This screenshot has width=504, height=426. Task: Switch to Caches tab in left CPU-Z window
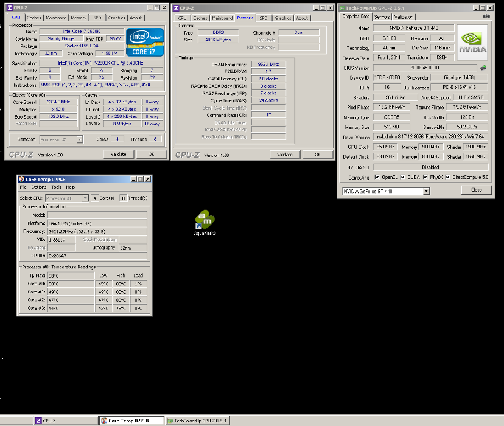coord(33,18)
